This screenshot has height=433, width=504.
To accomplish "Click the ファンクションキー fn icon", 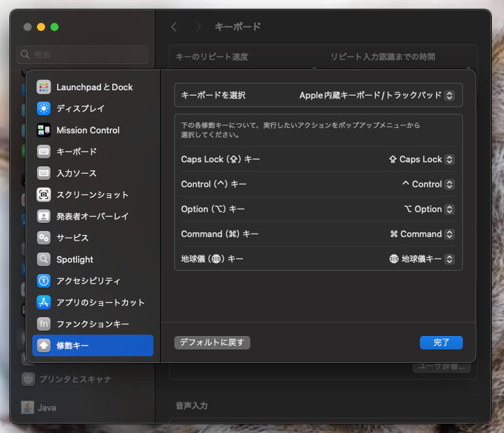I will click(x=44, y=325).
